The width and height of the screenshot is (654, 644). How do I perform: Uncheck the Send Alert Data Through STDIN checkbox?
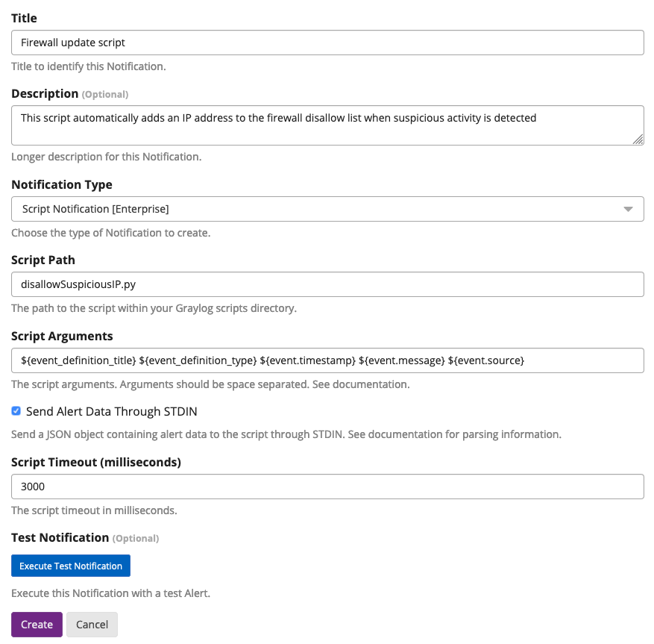click(16, 411)
